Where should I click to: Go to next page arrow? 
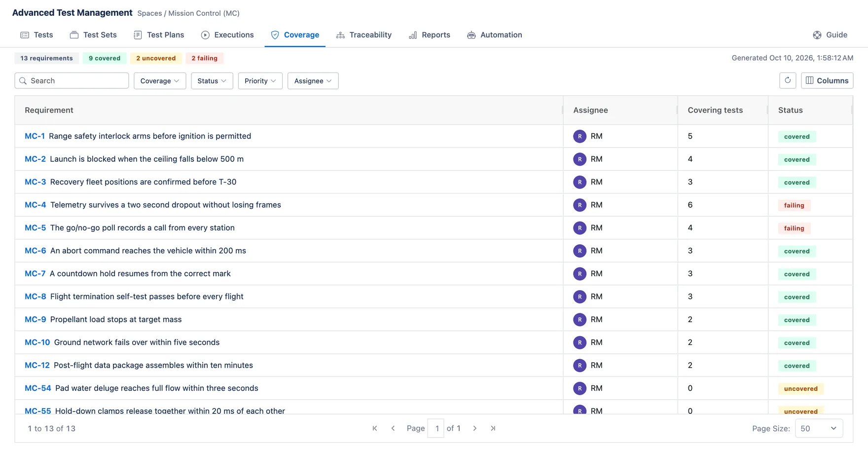click(x=475, y=428)
